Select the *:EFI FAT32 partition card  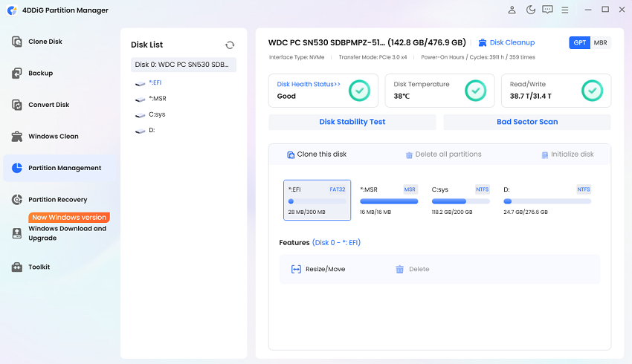point(317,200)
